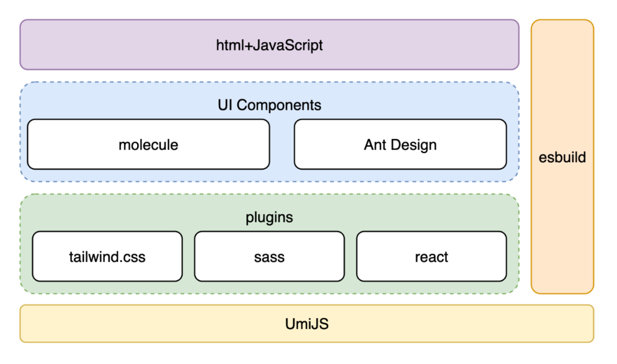Click the UI Components heading text
The image size is (617, 364).
click(x=270, y=105)
